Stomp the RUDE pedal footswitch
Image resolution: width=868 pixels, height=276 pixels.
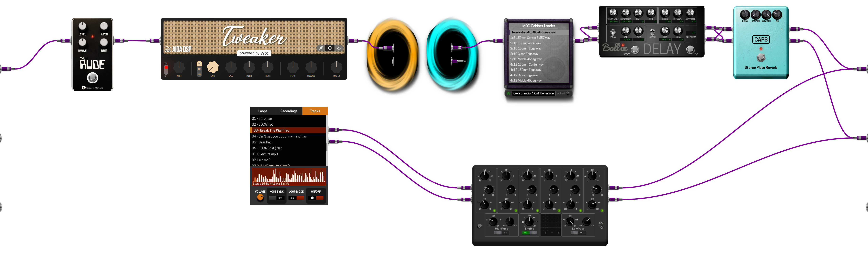click(92, 78)
